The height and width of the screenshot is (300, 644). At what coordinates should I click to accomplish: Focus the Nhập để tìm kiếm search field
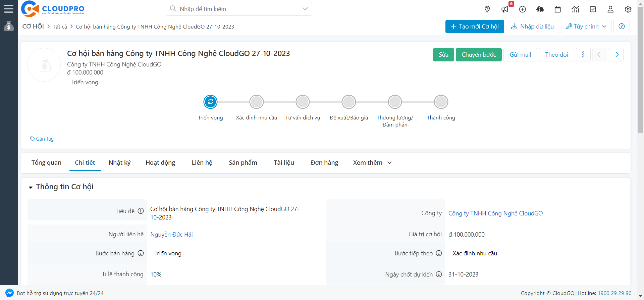point(239,9)
